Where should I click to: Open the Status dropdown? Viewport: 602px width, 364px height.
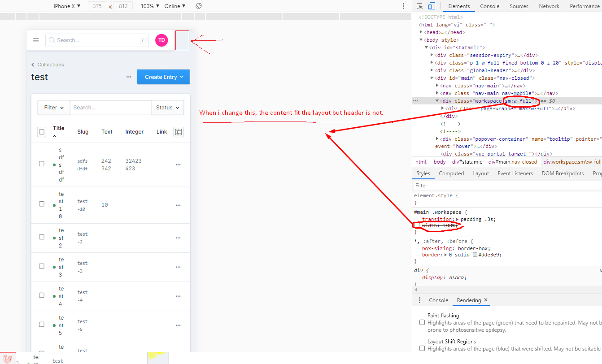[167, 108]
